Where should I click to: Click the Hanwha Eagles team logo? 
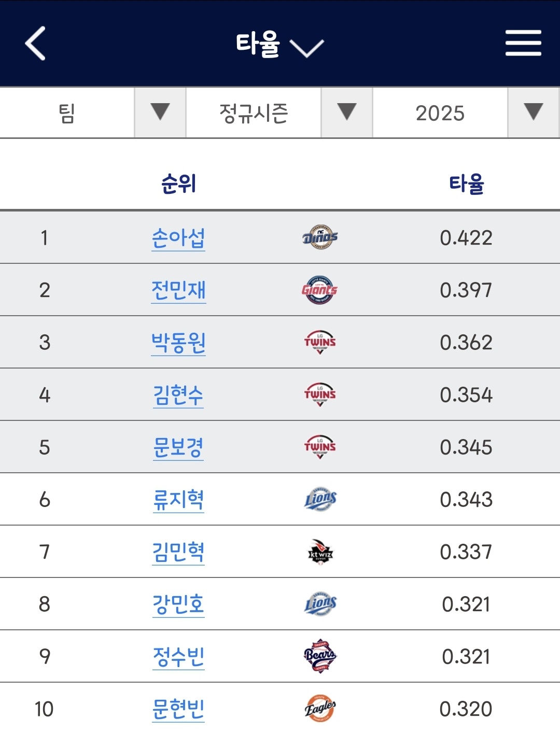pos(320,709)
